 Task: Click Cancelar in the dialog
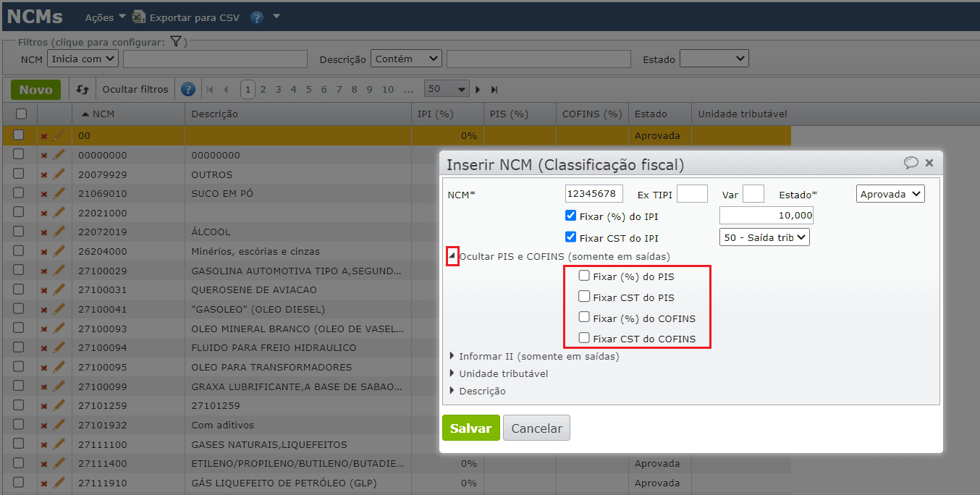click(537, 428)
